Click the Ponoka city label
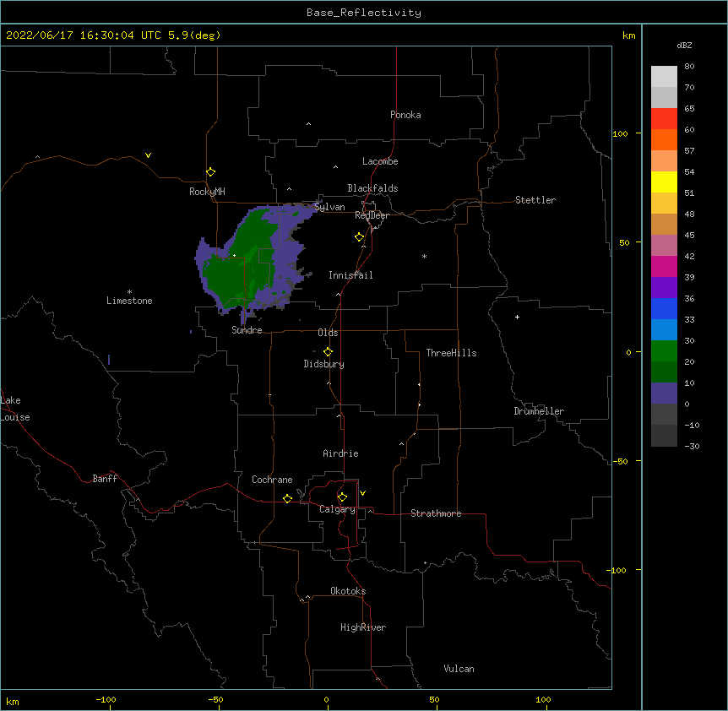The width and height of the screenshot is (728, 711). pos(405,115)
